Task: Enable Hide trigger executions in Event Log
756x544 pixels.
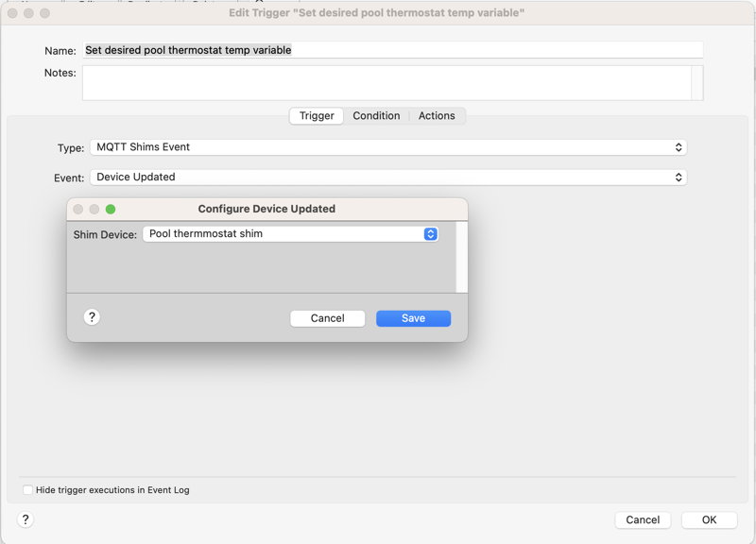Action: pos(28,490)
